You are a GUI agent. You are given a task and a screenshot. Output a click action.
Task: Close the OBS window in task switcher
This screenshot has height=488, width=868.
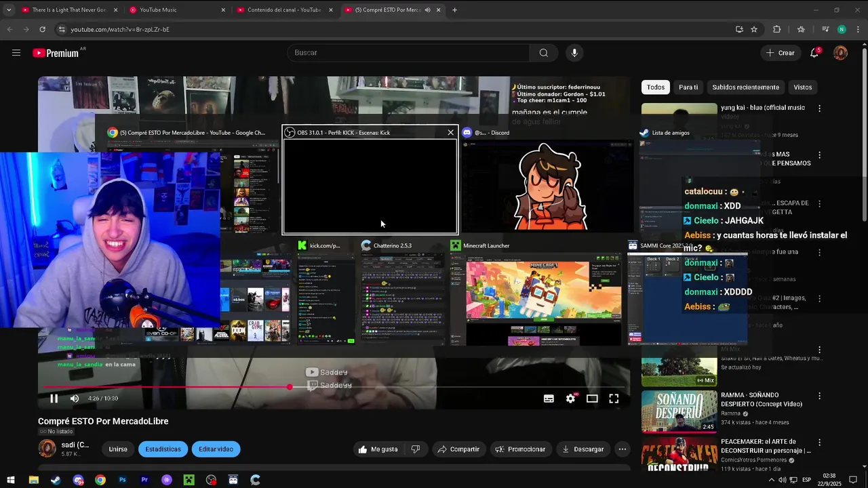click(450, 133)
